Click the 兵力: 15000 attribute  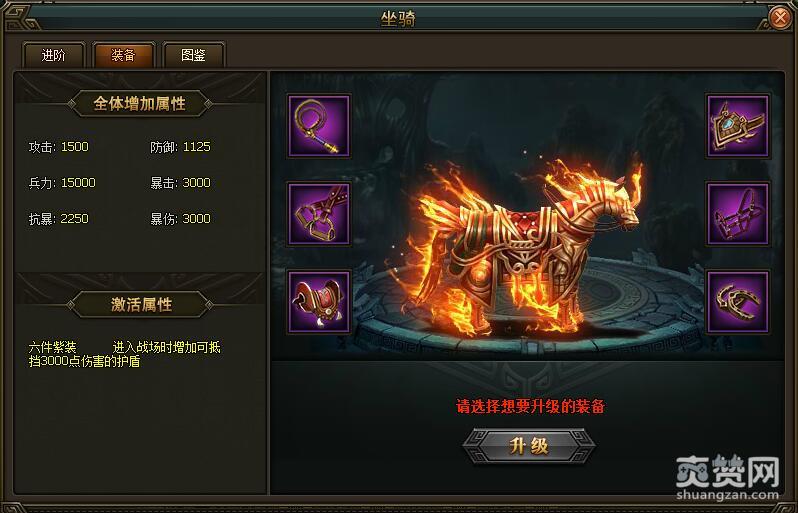pyautogui.click(x=62, y=183)
